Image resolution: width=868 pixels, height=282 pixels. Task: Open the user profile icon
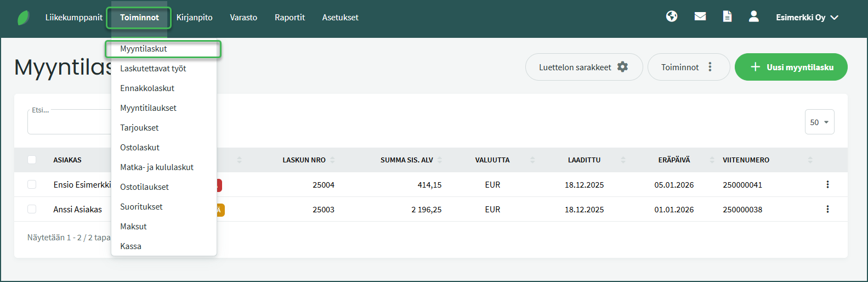pyautogui.click(x=754, y=16)
